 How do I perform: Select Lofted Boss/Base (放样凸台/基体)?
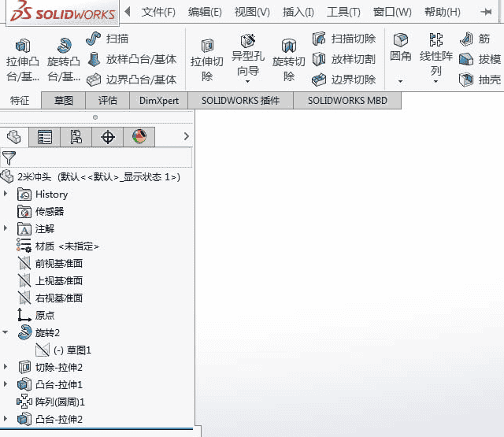132,59
